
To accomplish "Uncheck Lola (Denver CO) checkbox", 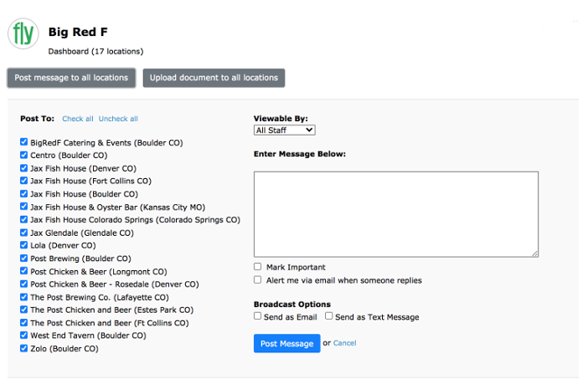I will point(24,245).
